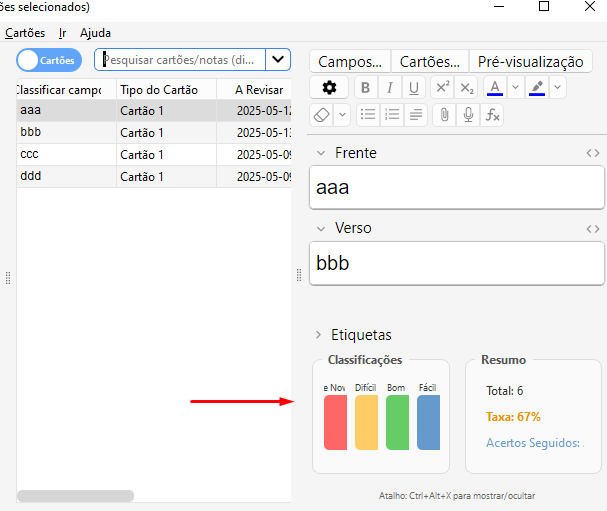Viewport: 607px width, 511px height.
Task: Toggle HTML editor for the Frente field
Action: tap(593, 154)
